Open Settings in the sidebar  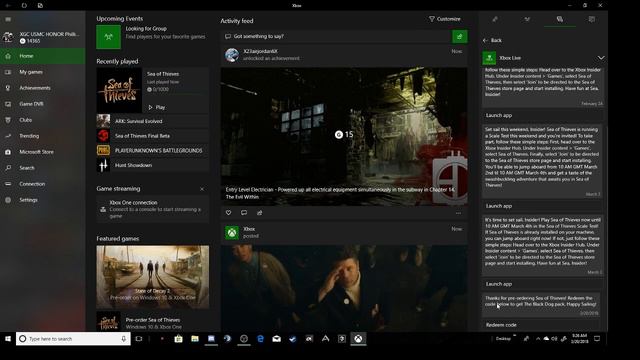click(x=42, y=200)
